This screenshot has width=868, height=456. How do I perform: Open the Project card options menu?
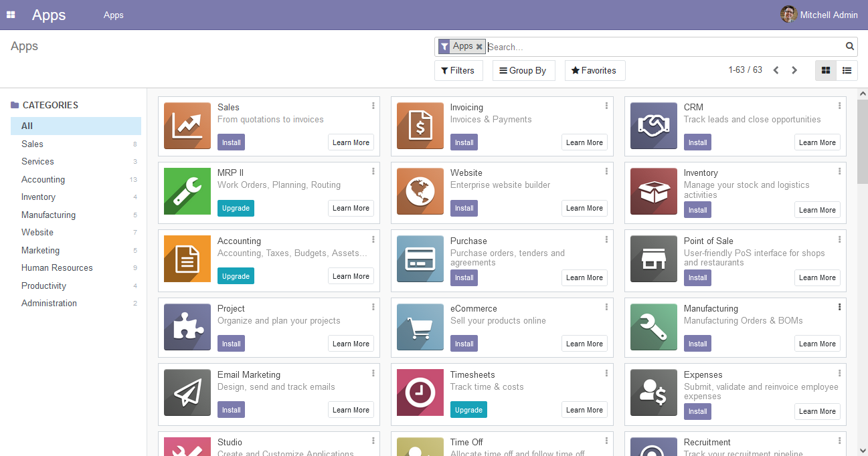(373, 307)
